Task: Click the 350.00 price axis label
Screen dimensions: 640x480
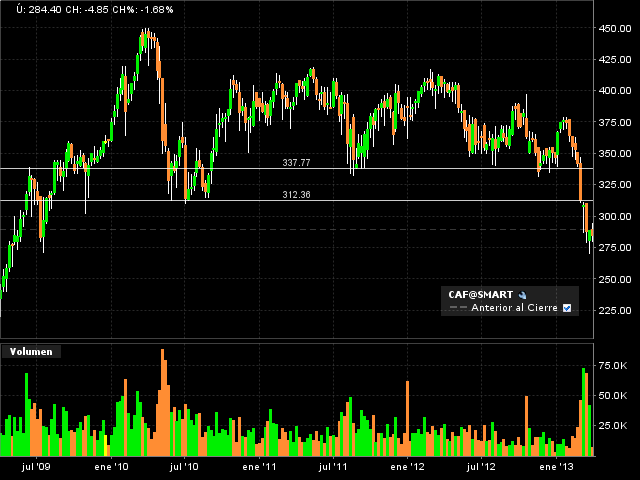Action: (615, 153)
